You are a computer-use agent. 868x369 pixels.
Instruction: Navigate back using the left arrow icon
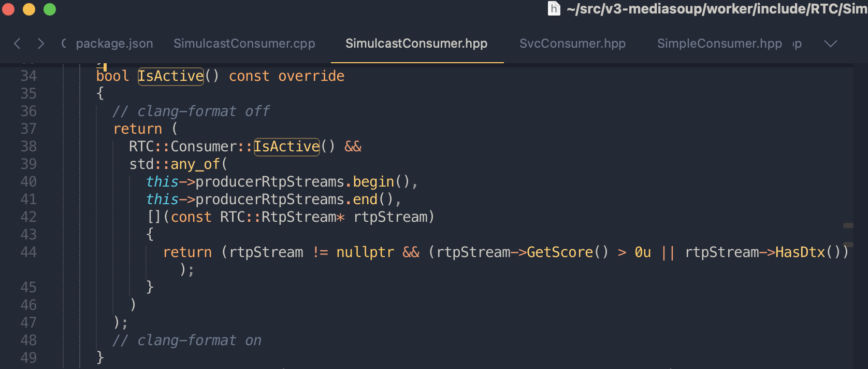pos(17,44)
